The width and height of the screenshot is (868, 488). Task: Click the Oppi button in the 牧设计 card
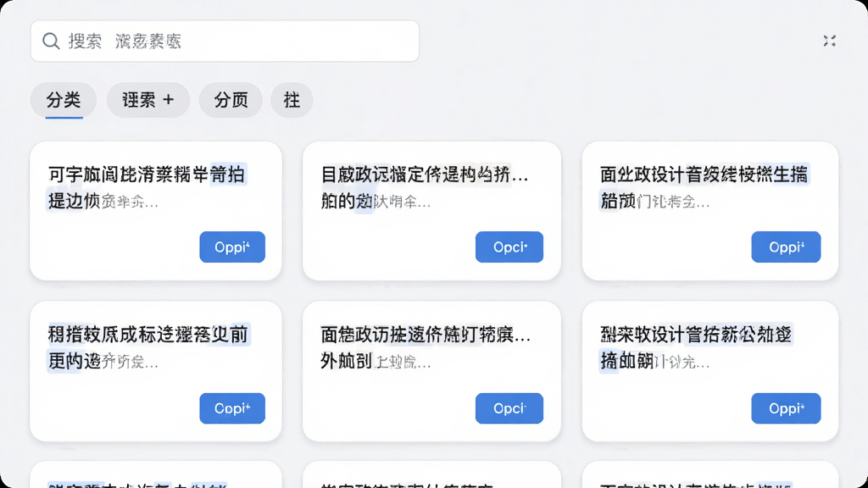pos(786,408)
